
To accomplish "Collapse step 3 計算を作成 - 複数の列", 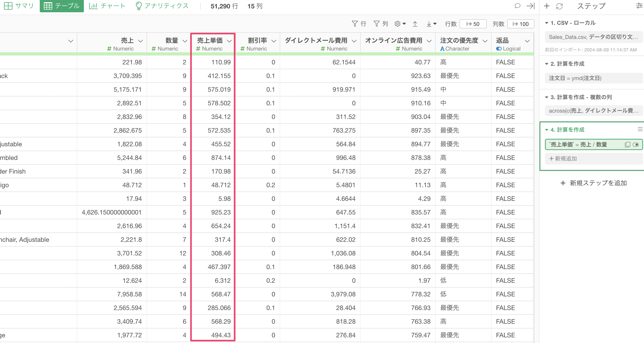I will point(547,97).
